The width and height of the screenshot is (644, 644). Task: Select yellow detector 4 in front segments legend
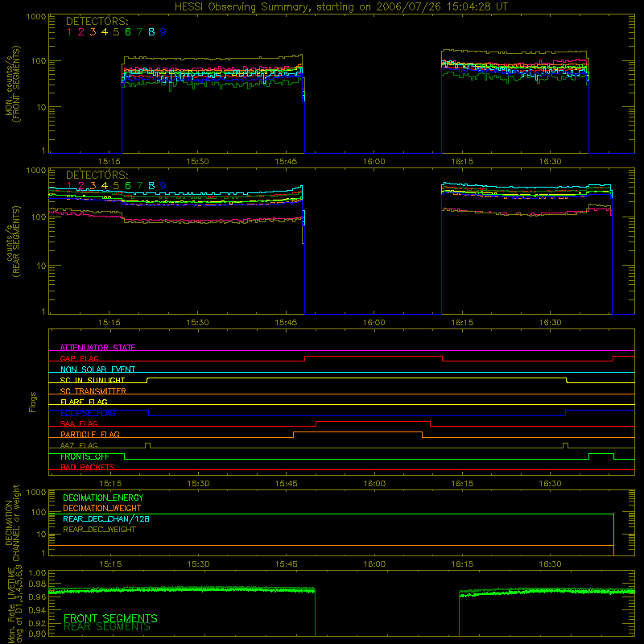click(x=105, y=32)
